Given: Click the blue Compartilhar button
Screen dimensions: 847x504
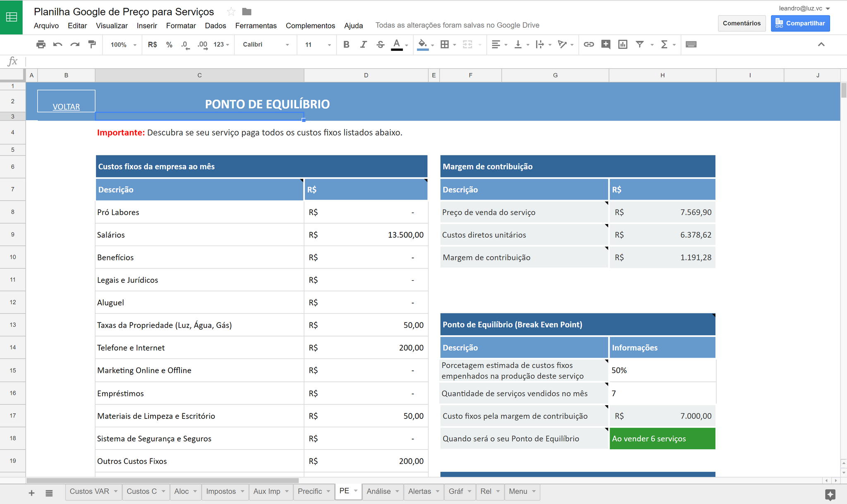Looking at the screenshot, I should coord(800,23).
